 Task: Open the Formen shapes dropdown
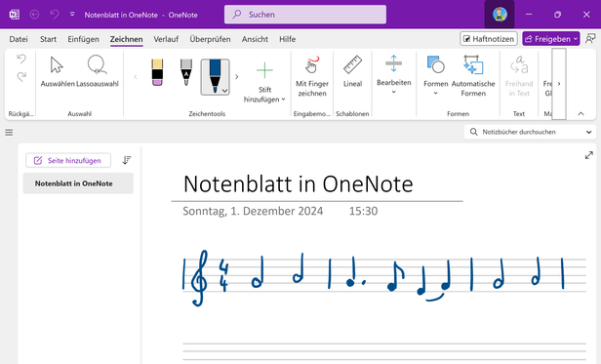click(436, 75)
